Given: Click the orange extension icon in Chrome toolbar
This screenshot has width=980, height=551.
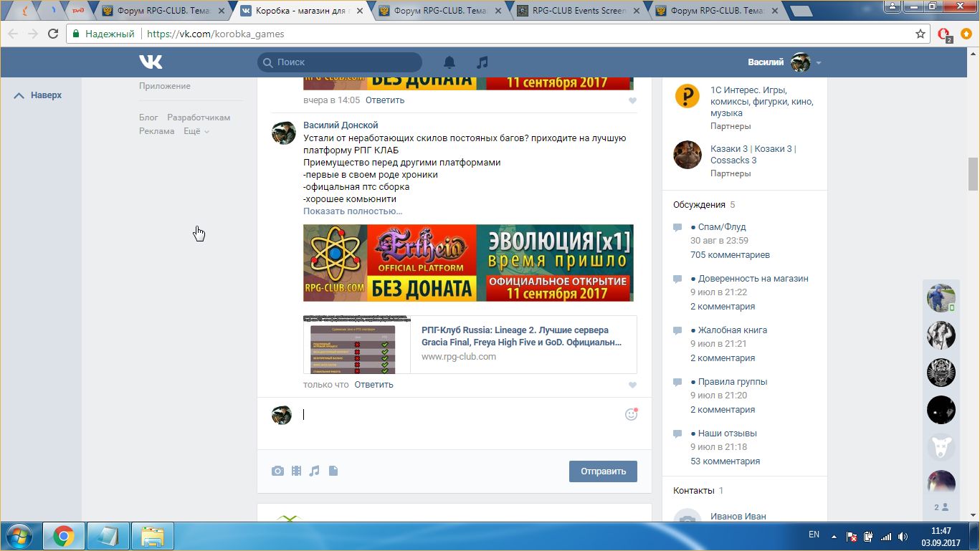Looking at the screenshot, I should (x=966, y=34).
